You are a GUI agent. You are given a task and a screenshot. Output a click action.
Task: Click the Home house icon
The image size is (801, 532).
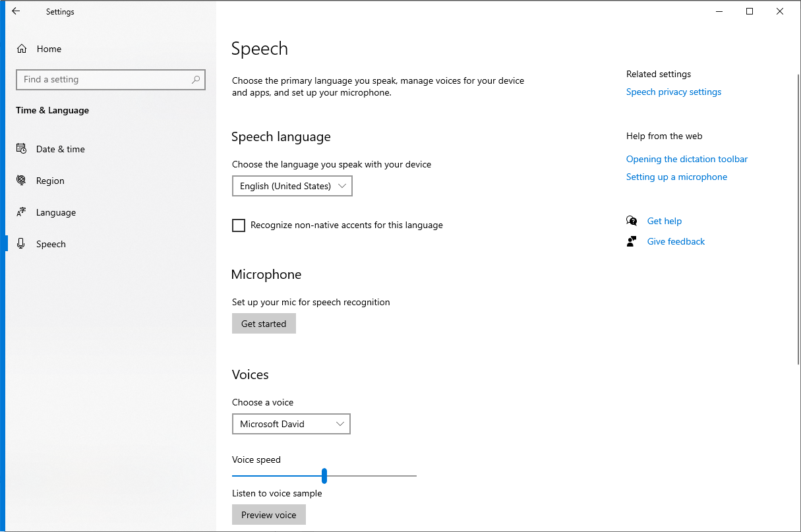[x=22, y=49]
